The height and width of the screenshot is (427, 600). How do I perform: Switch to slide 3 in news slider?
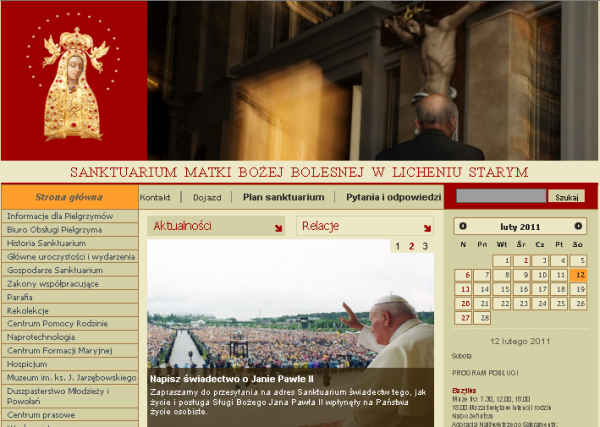(425, 246)
